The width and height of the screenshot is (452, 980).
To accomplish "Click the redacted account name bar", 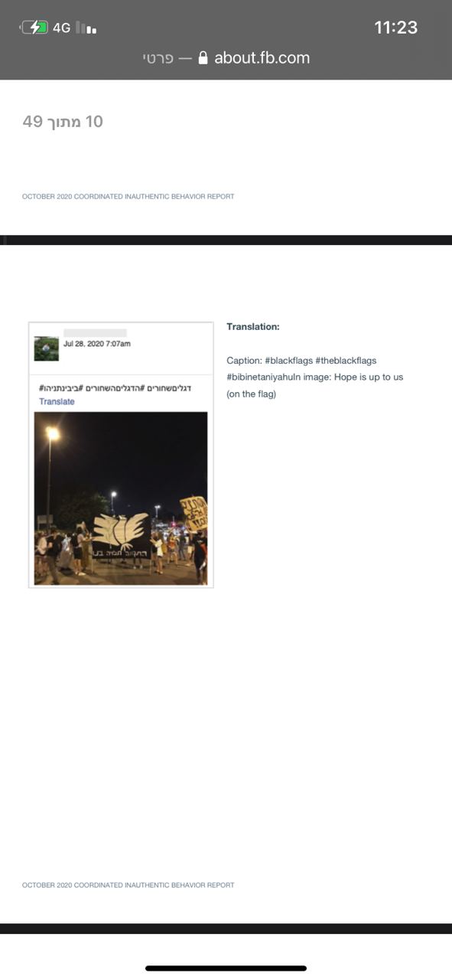I will [94, 333].
